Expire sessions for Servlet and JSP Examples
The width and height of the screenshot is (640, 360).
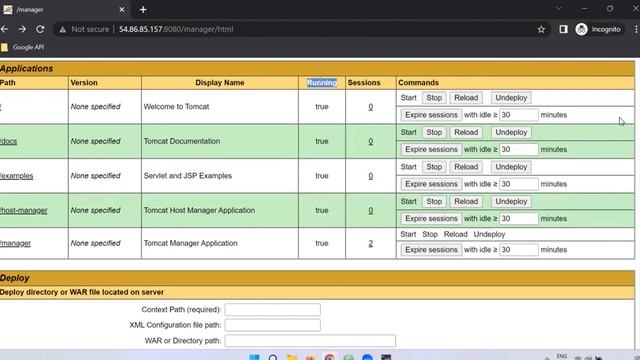coord(431,184)
